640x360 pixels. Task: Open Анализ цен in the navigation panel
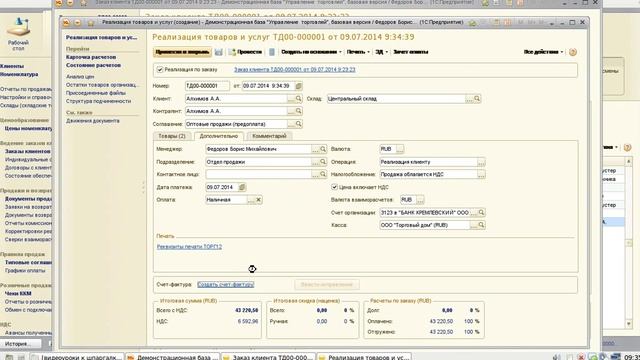point(80,77)
